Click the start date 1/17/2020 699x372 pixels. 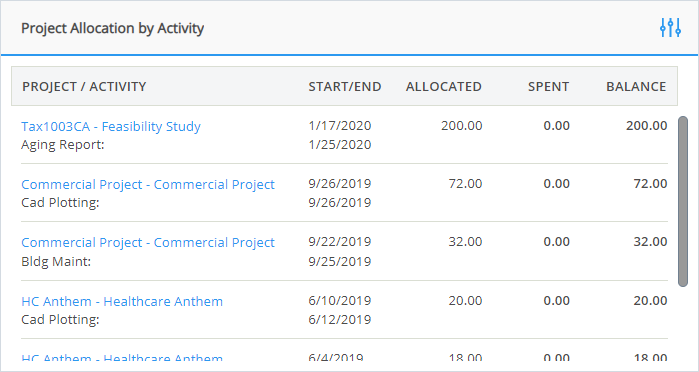(340, 126)
